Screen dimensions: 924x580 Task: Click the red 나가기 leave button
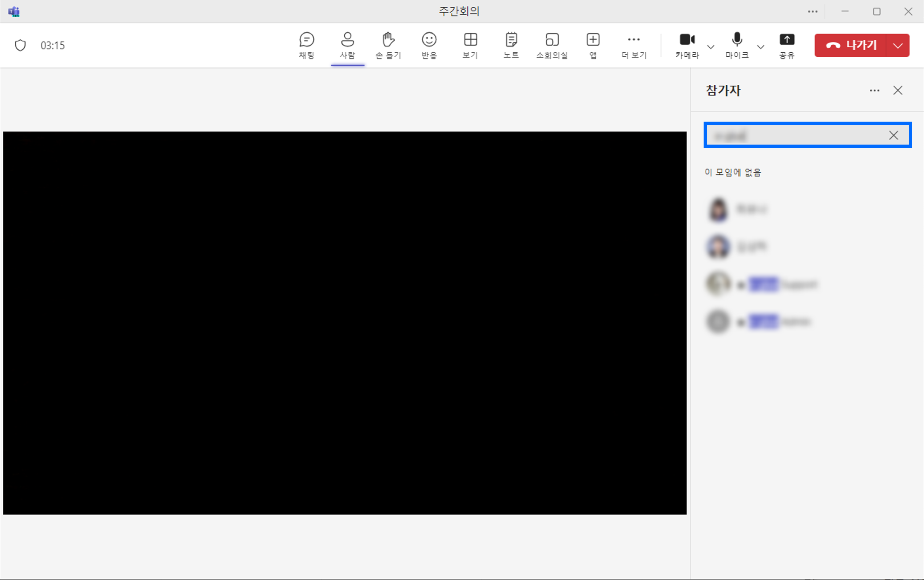tap(850, 46)
